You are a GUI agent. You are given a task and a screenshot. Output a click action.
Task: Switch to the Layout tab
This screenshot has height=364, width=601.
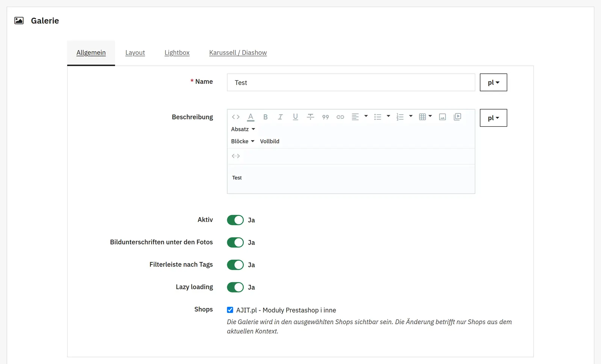pos(135,53)
